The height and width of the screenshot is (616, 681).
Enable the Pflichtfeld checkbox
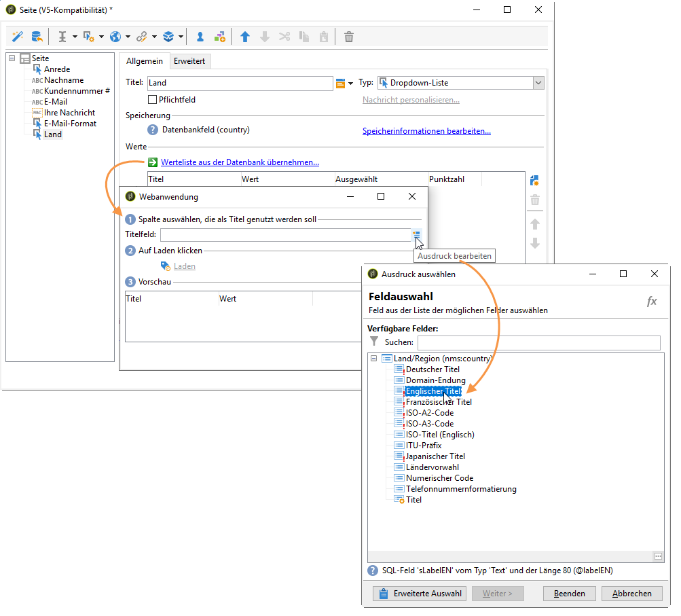point(152,100)
